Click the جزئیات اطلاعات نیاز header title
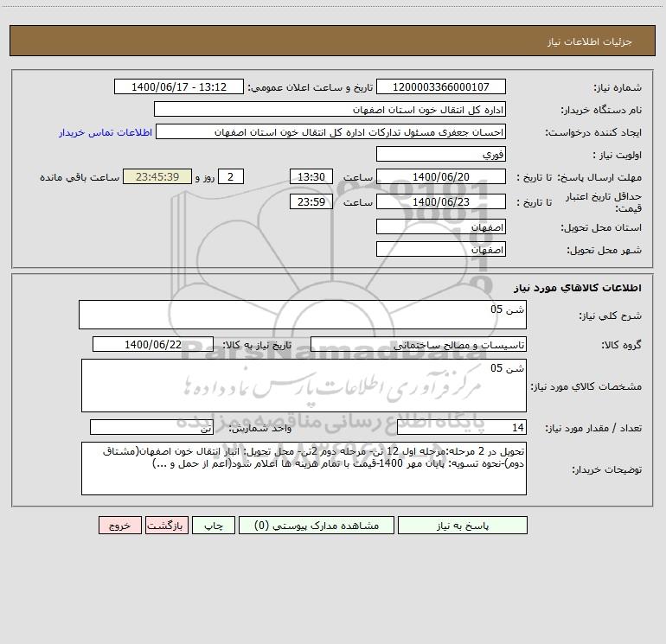Viewport: 666px width, 644px height. [590, 41]
